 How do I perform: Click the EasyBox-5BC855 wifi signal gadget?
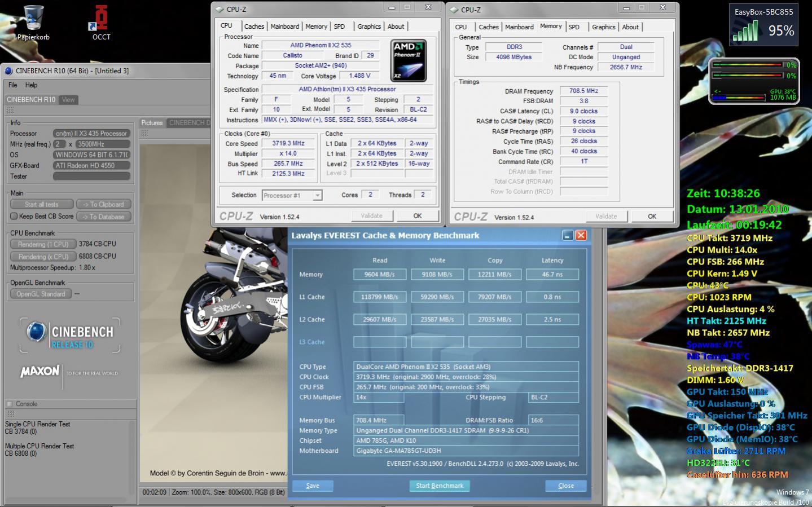point(763,24)
